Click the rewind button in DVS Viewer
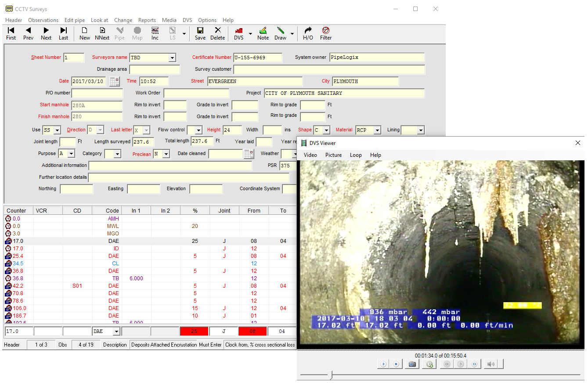Screen dimensions: 588x383 click(447, 364)
